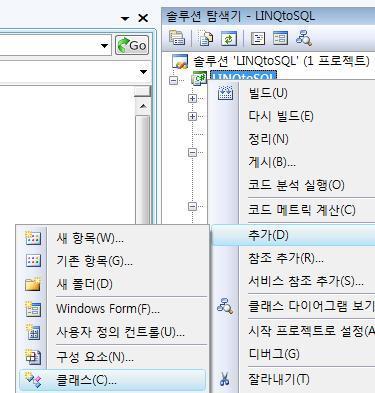Click the new item icon beside 새 항목(W)
Image resolution: width=375 pixels, height=393 pixels.
[33, 238]
